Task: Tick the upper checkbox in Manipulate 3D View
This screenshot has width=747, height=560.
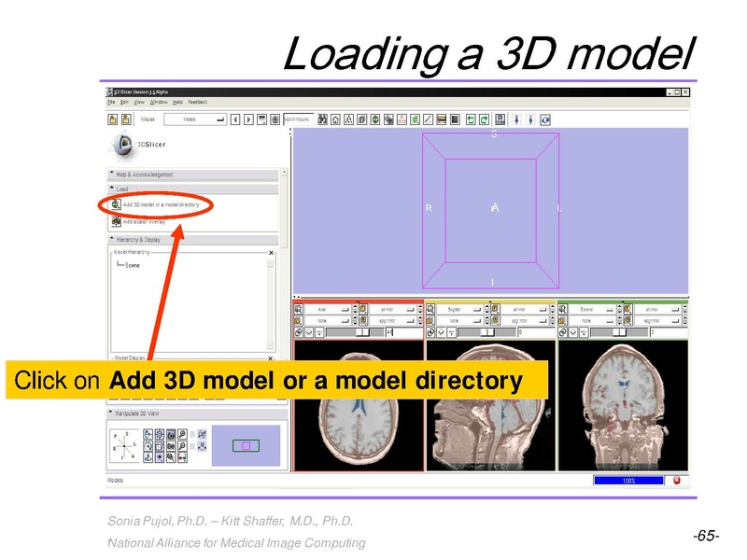Action: (x=192, y=434)
